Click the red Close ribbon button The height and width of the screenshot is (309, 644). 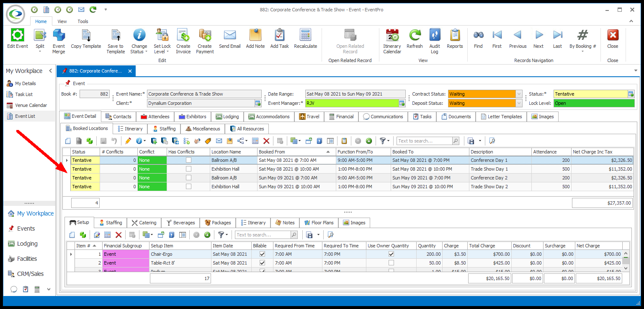point(613,35)
